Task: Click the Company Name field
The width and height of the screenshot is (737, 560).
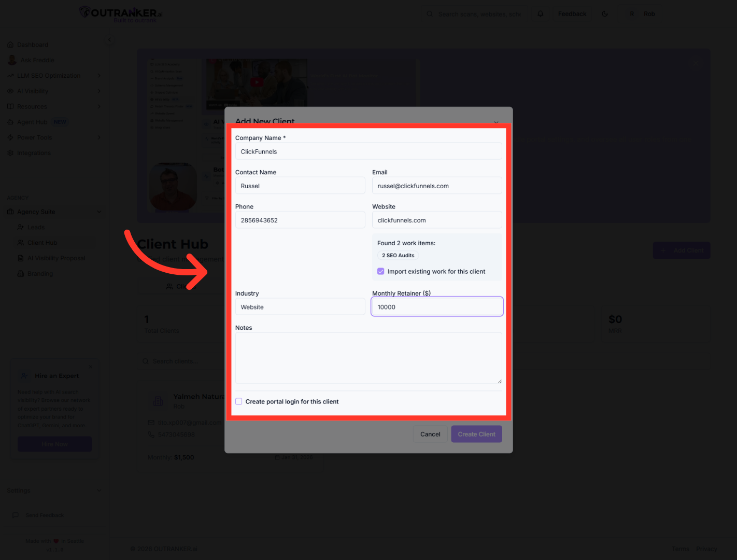Action: point(368,151)
